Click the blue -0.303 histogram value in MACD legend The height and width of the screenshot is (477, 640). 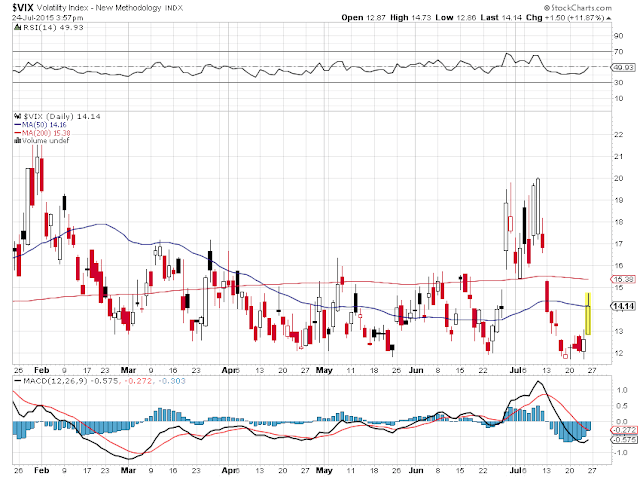tap(172, 381)
